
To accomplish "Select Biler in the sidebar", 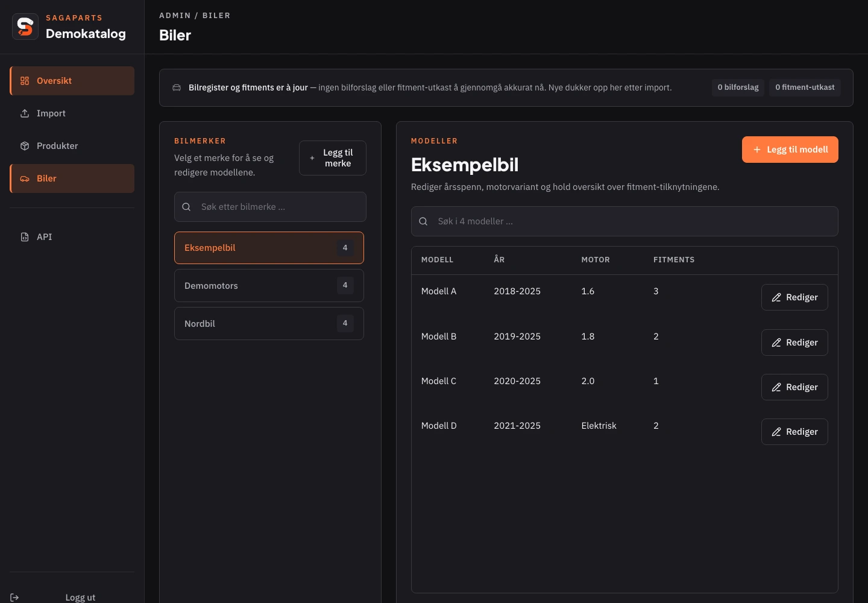I will coord(72,178).
